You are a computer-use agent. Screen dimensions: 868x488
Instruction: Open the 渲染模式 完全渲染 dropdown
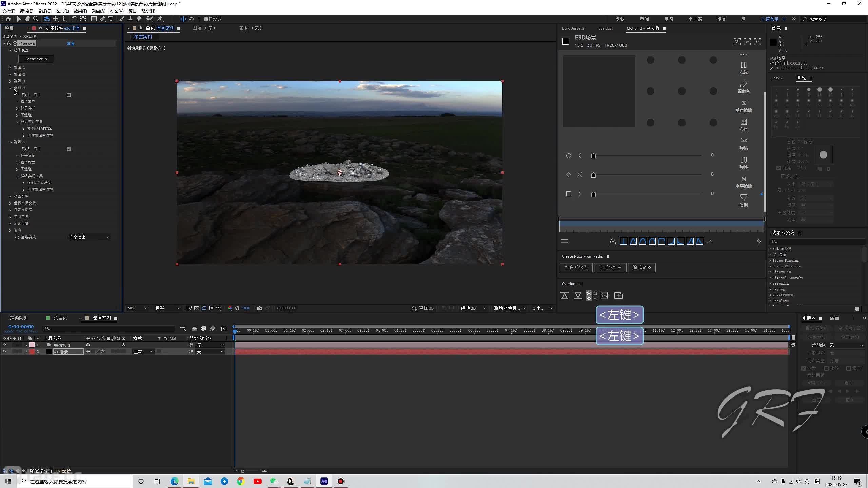pos(89,237)
